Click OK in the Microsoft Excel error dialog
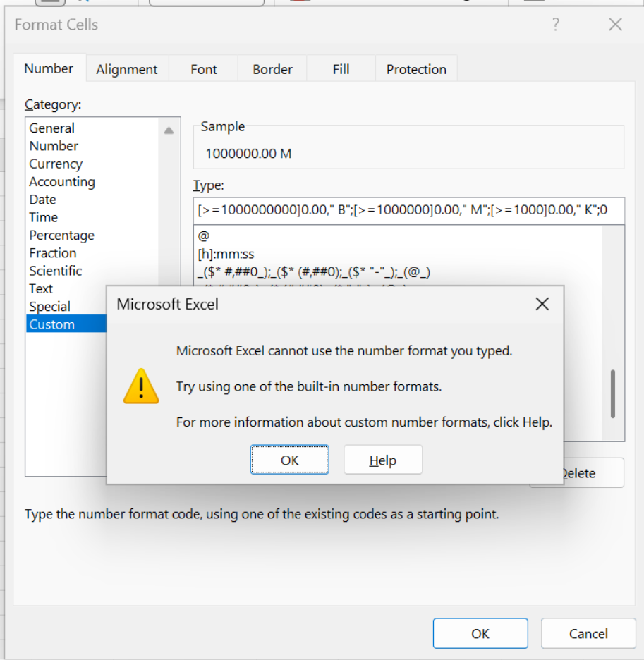The image size is (644, 660). [x=289, y=460]
